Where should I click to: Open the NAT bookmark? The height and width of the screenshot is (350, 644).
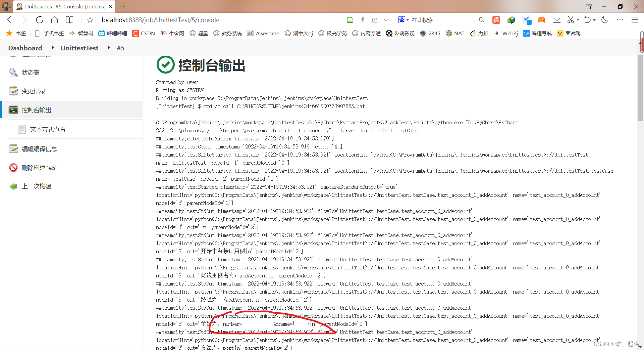click(455, 33)
